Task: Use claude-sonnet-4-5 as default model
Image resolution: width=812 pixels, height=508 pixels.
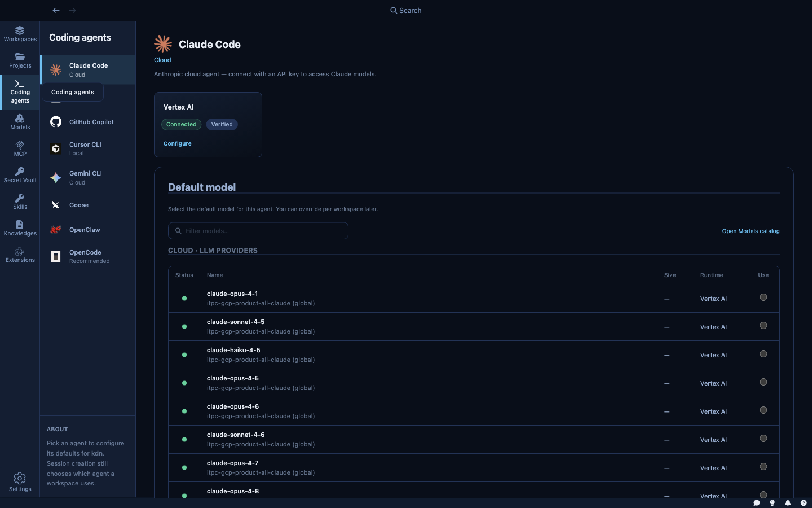Action: coord(764,326)
